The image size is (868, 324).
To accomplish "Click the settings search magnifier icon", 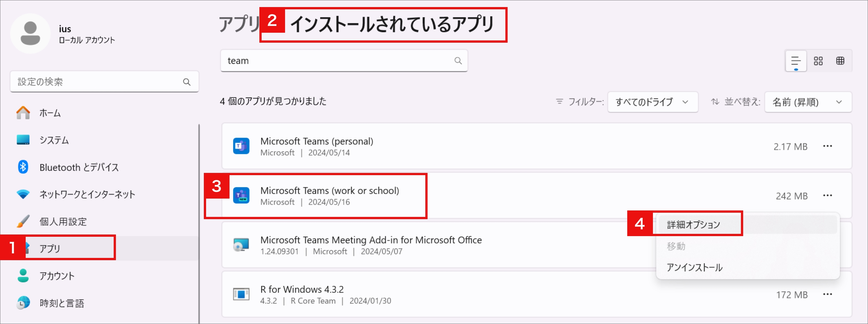I will tap(187, 82).
